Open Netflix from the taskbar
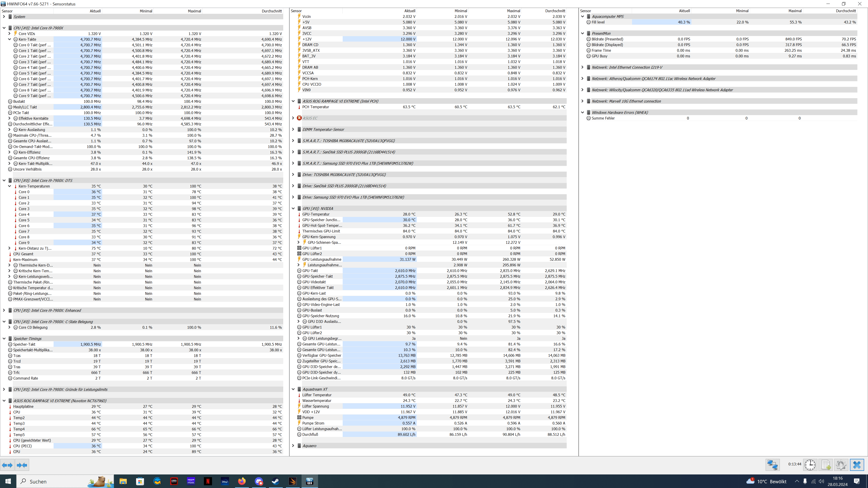 point(208,481)
